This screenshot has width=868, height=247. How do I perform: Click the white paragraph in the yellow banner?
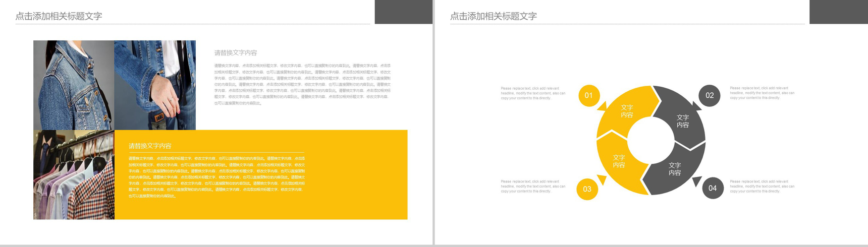pos(216,177)
